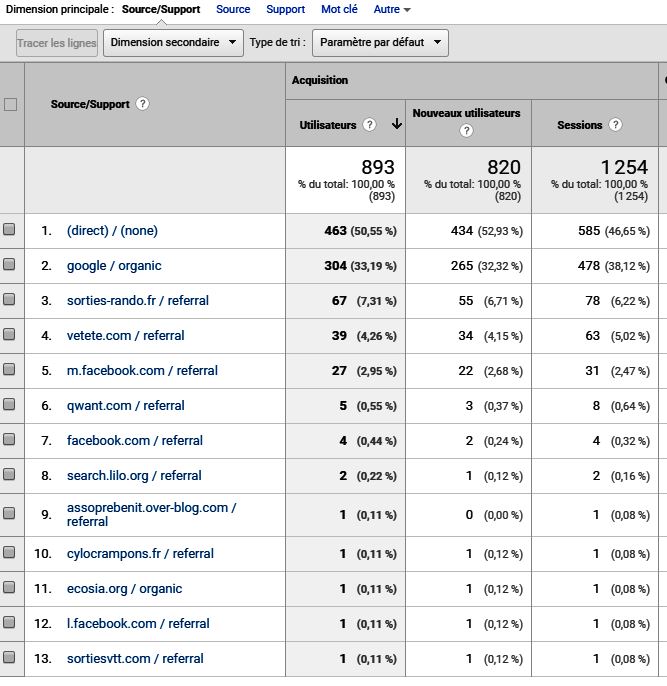Open cylocrampons.fr / referral link

coord(140,553)
